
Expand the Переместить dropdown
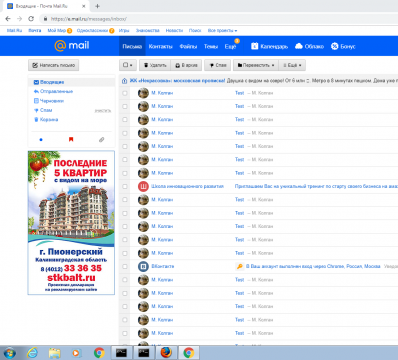(256, 65)
